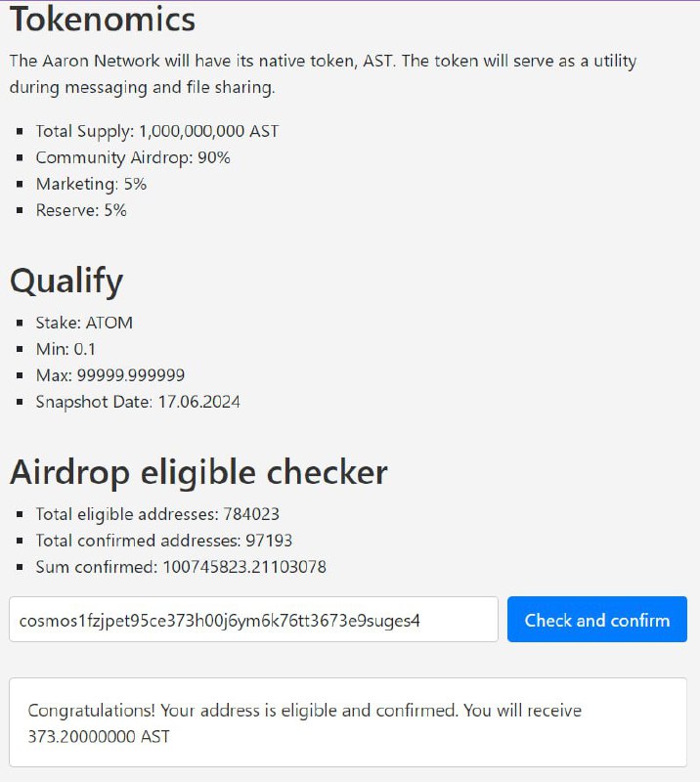Click the Sum confirmed value line
Image resolution: width=700 pixels, height=782 pixels.
(181, 567)
